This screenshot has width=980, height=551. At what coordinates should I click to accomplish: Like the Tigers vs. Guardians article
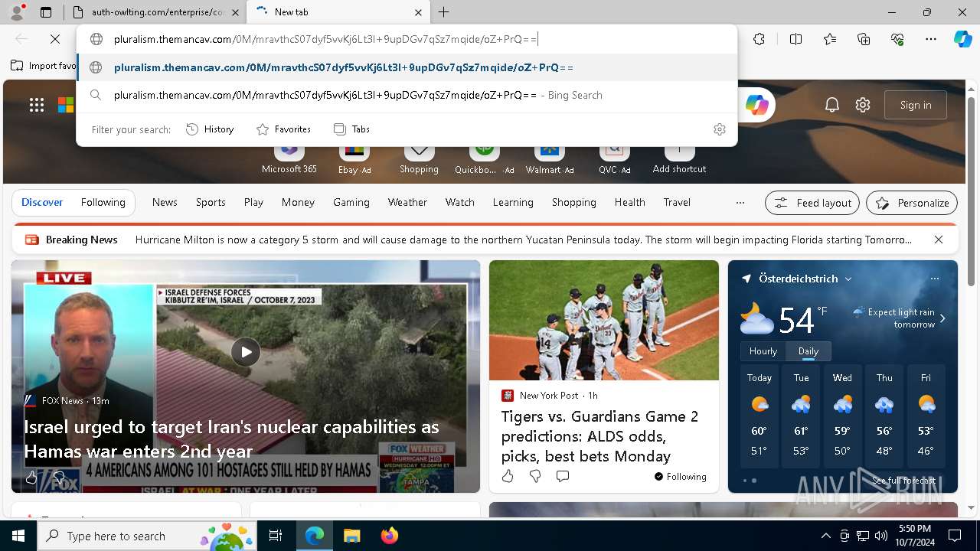point(508,476)
